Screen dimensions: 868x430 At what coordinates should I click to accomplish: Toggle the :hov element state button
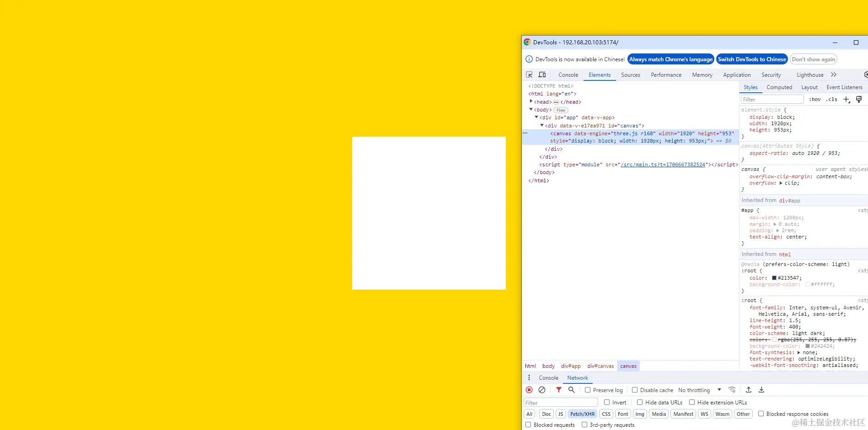[x=815, y=99]
